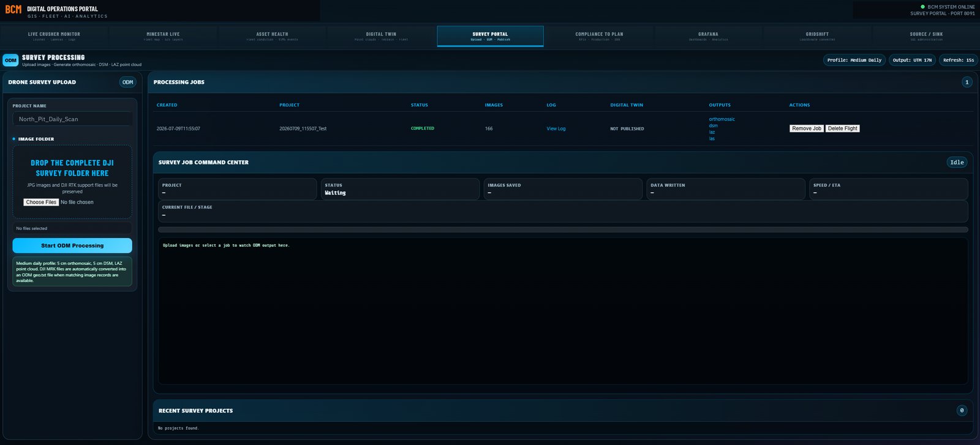Image resolution: width=980 pixels, height=445 pixels.
Task: Go to the Grafana tab
Action: click(x=708, y=36)
